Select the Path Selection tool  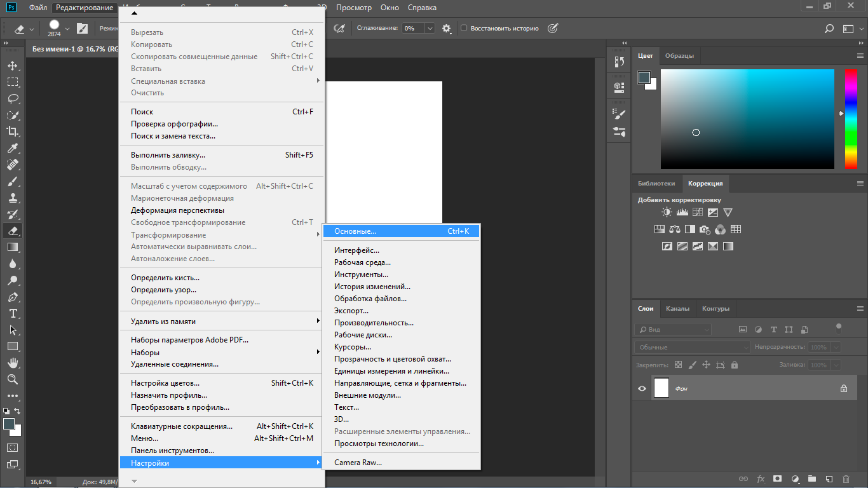(x=13, y=330)
